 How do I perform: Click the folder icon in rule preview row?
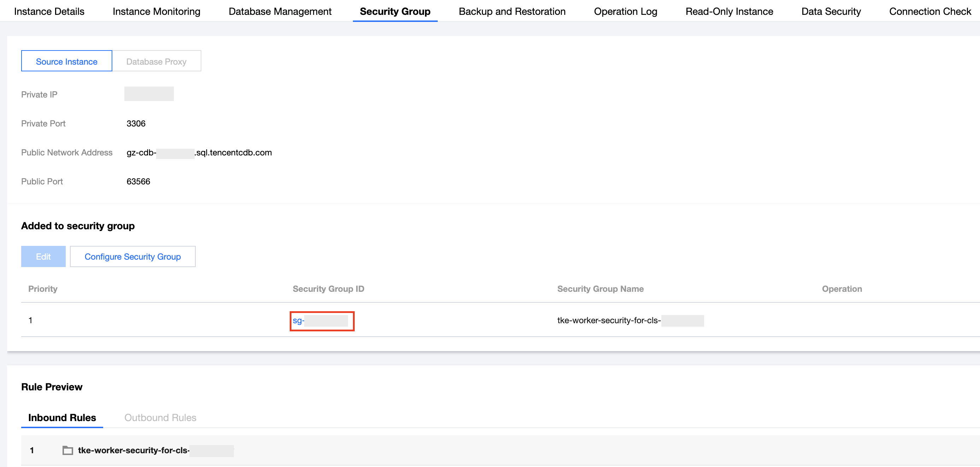coord(68,450)
